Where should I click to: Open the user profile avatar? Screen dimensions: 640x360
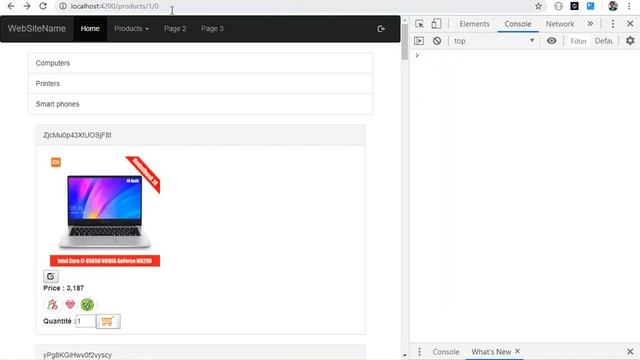613,6
